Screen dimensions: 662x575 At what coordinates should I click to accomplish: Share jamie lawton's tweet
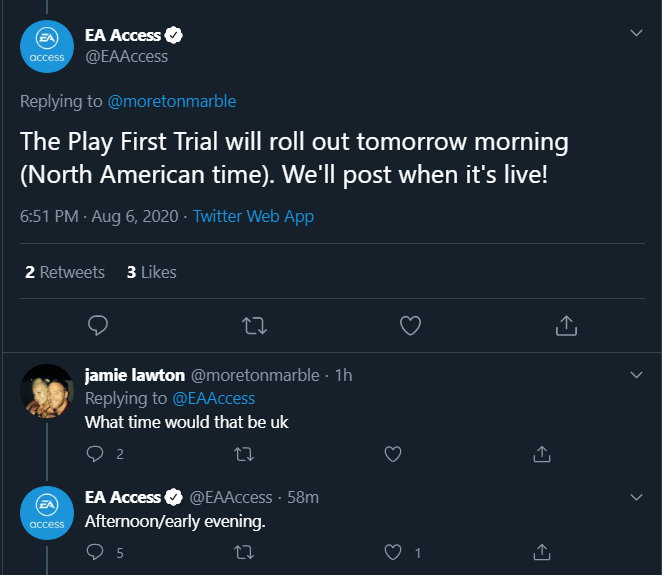tap(541, 454)
